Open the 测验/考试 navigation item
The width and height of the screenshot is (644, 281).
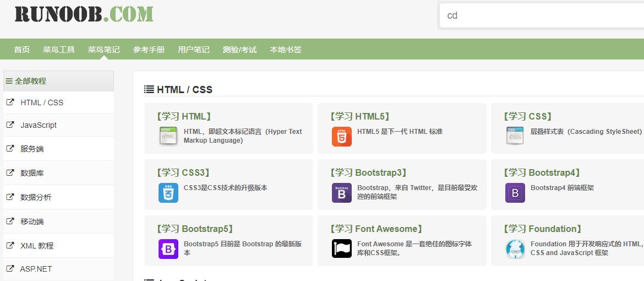coord(240,50)
